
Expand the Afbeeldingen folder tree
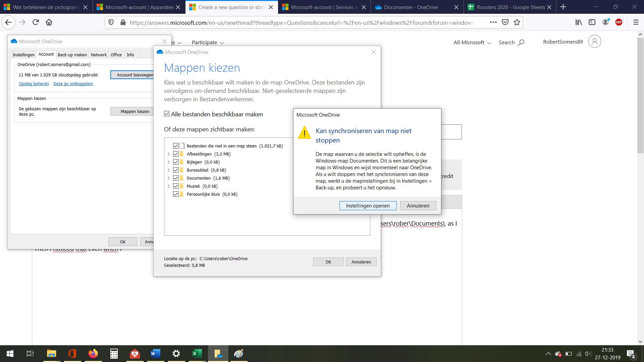tap(169, 154)
